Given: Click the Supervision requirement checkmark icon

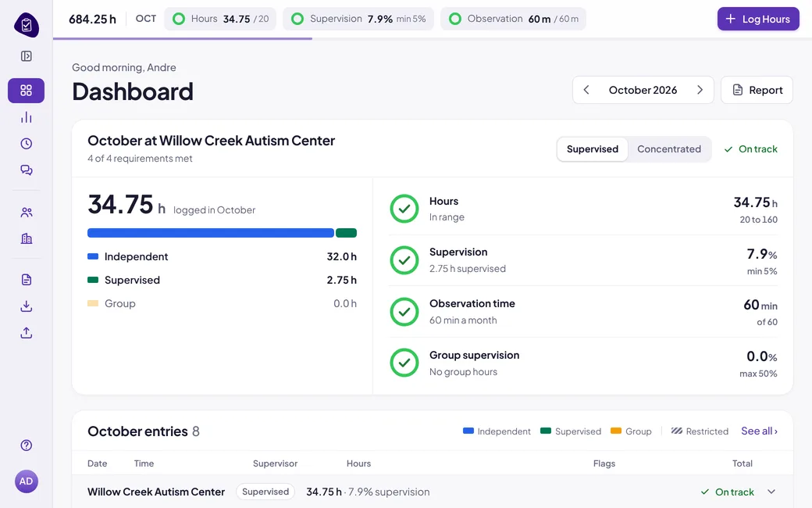Looking at the screenshot, I should pyautogui.click(x=404, y=260).
